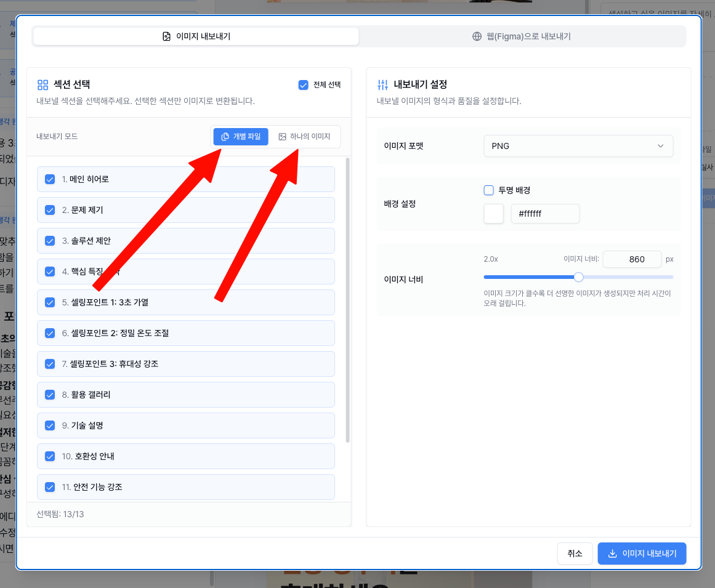Uncheck section 1. 메인 히어로

click(x=50, y=179)
